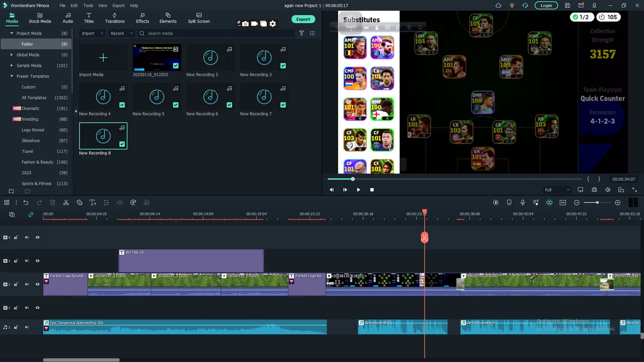Switch to the Stock Media tab
Screen dimensions: 644x362
[40, 18]
